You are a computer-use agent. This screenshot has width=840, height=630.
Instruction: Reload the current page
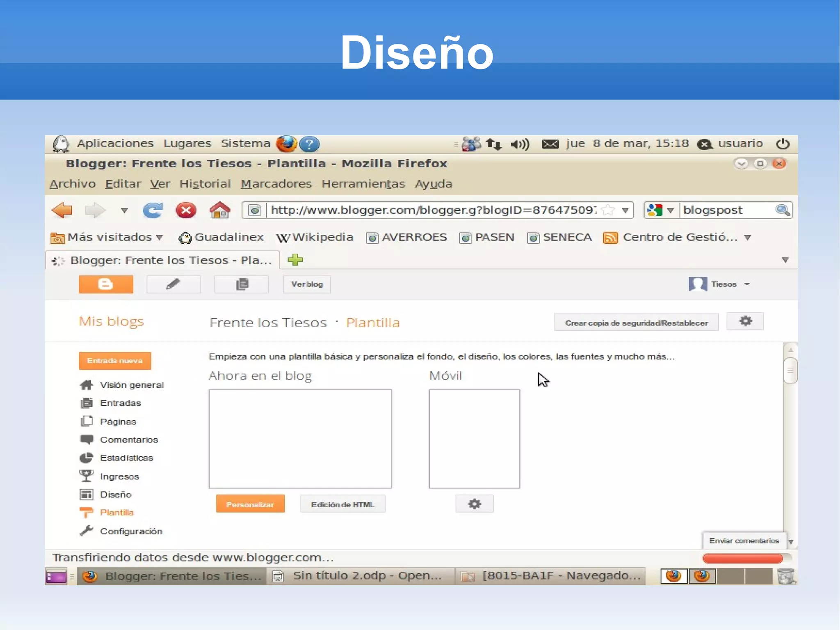point(153,210)
